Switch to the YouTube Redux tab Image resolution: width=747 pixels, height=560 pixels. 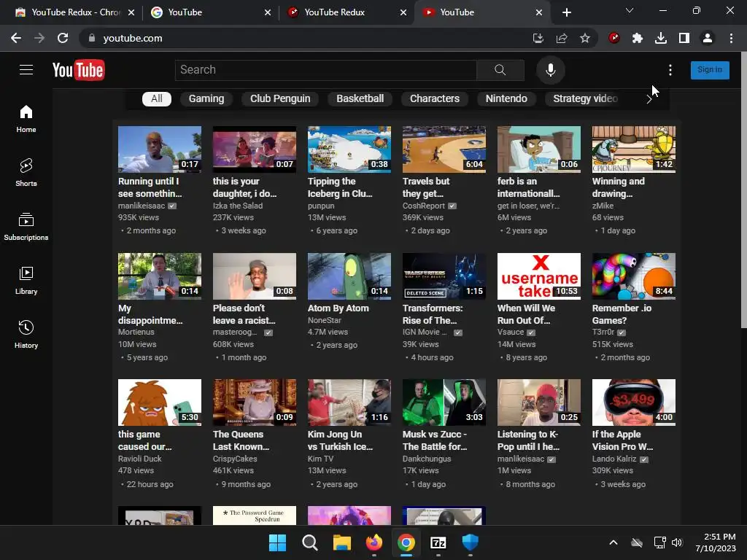[347, 12]
